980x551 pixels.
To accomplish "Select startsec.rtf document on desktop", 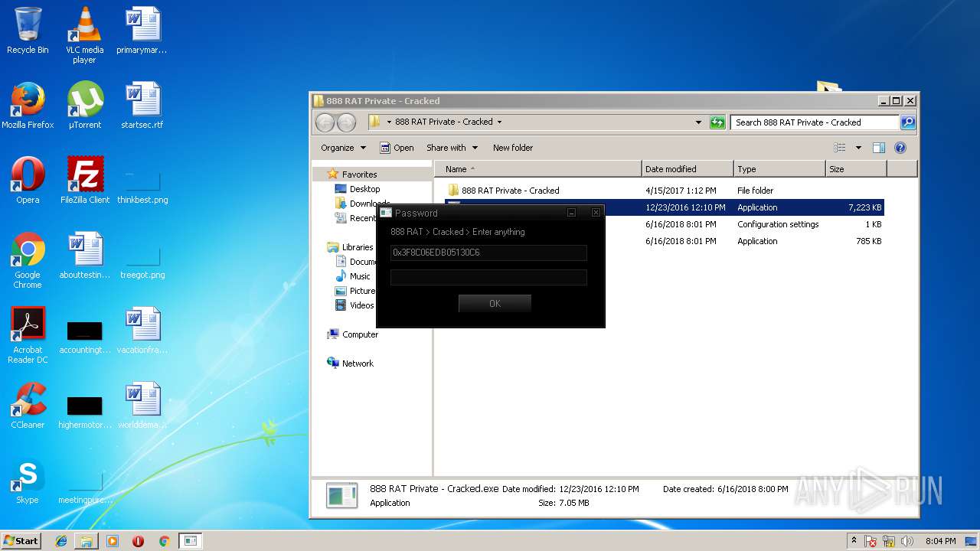I will (x=142, y=106).
